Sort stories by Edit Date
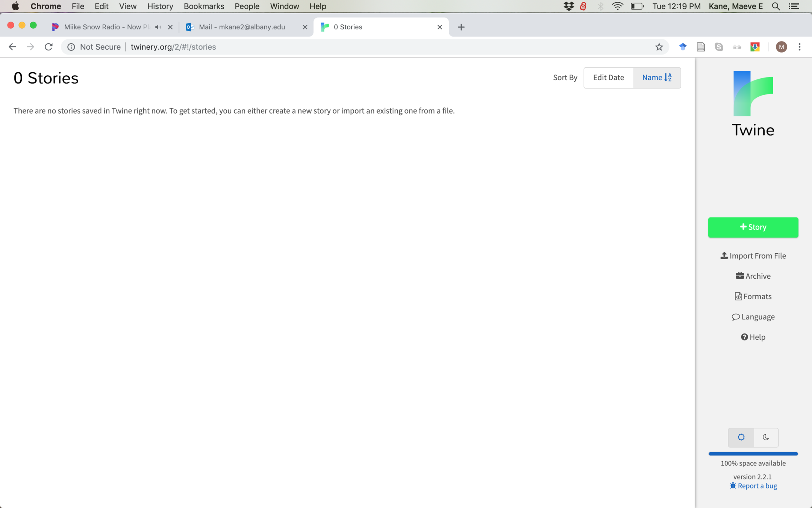The width and height of the screenshot is (812, 508). [x=608, y=78]
